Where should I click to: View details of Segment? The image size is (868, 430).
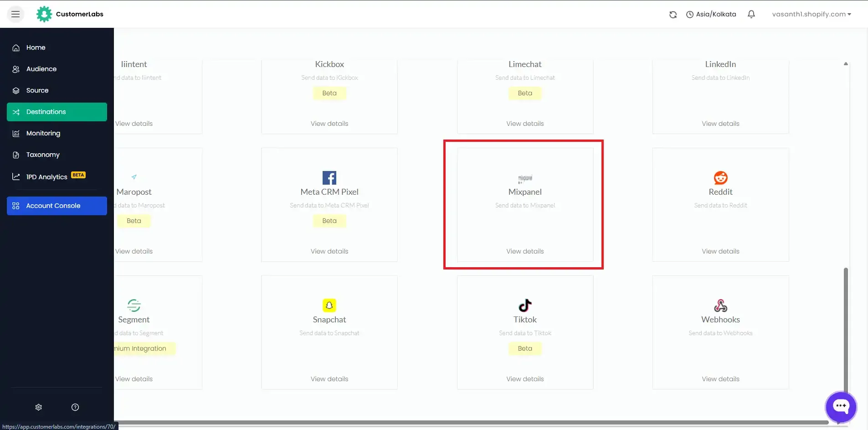click(134, 379)
